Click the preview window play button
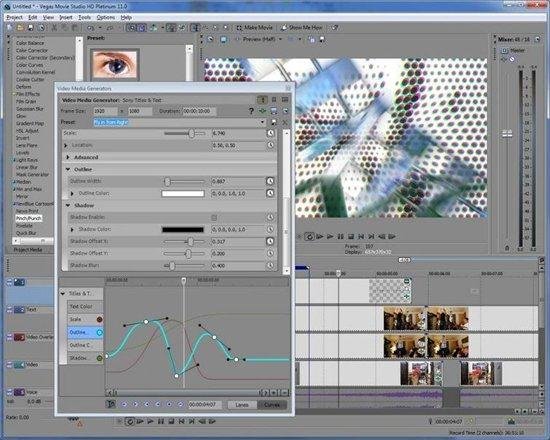 330,237
